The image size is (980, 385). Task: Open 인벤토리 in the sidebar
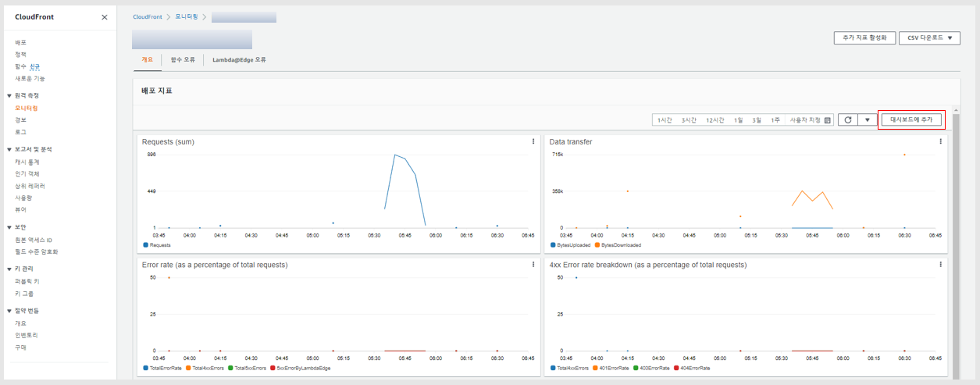(26, 335)
